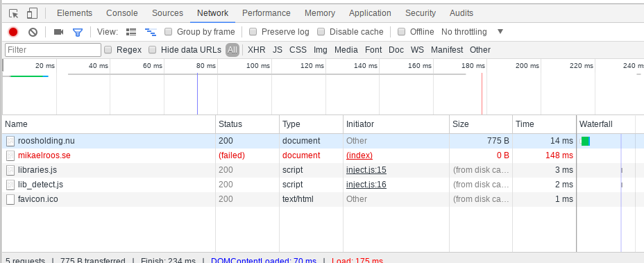
Task: Filter requests by Doc
Action: tap(396, 50)
